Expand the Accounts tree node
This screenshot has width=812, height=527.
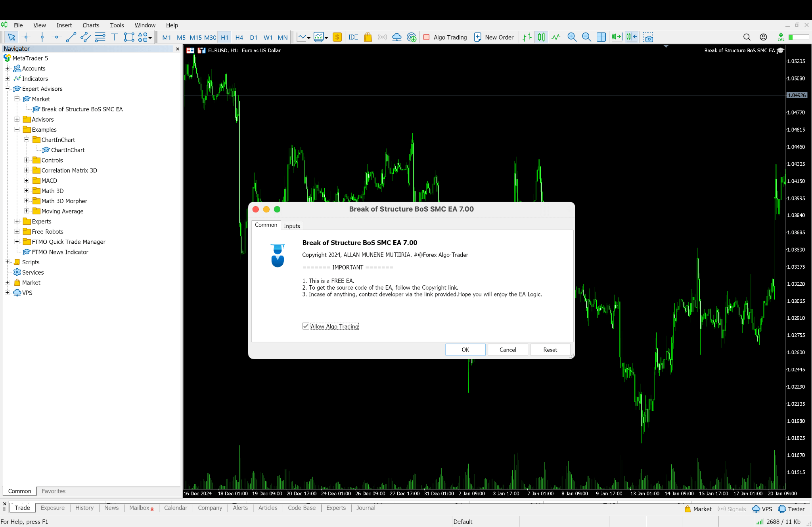coord(7,68)
